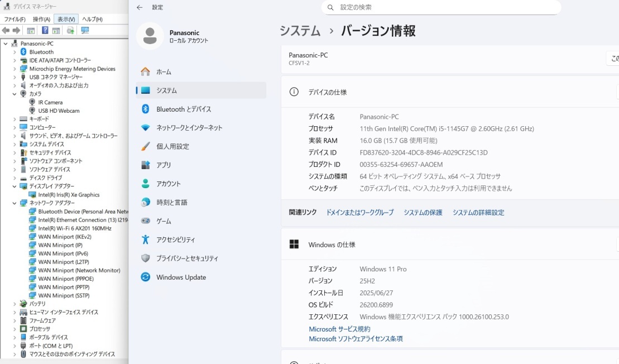Open the 表示(V) menu
Screen dimensions: 619x364
[x=66, y=19]
